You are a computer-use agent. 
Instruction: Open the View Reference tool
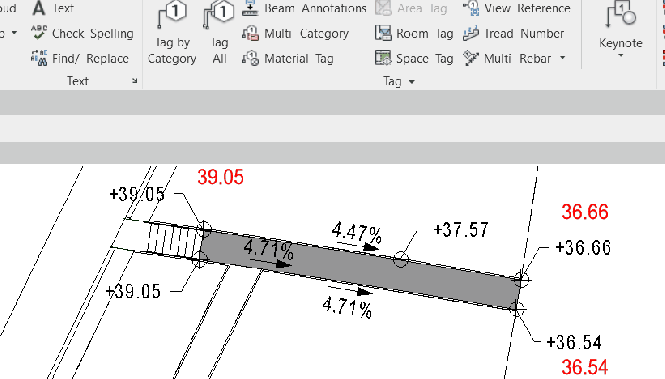coord(516,8)
